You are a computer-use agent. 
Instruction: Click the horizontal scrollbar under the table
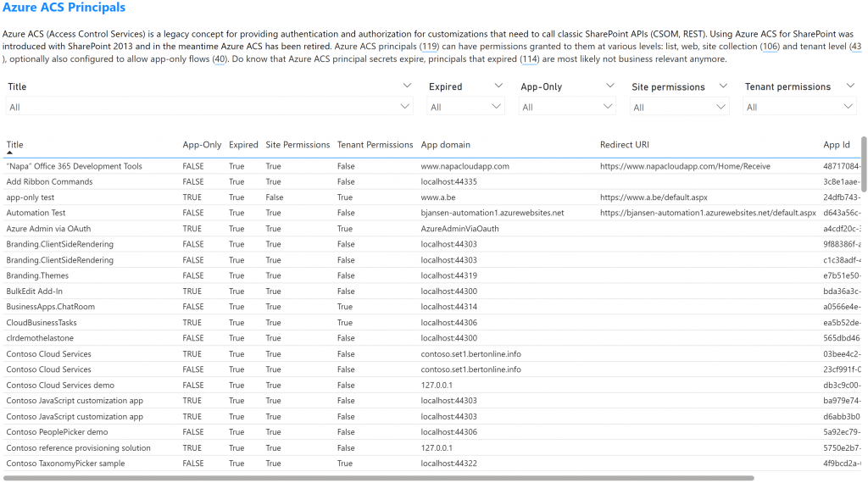click(379, 478)
